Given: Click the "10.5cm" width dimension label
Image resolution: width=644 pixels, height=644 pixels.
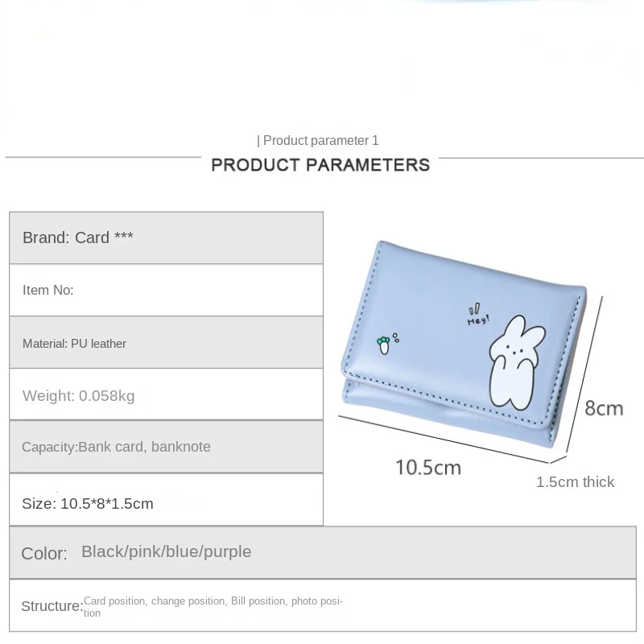Looking at the screenshot, I should pos(427,467).
